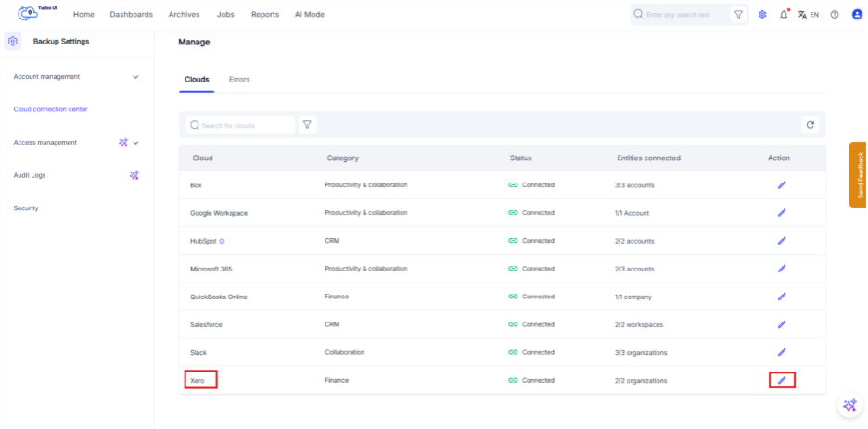Click the edit pencil for Box
The width and height of the screenshot is (868, 429).
coord(781,185)
